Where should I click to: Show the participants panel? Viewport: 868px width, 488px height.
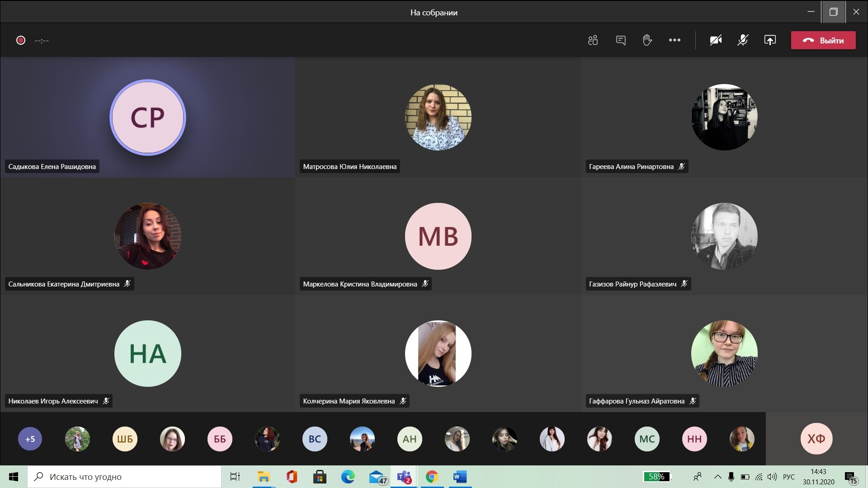(x=593, y=40)
